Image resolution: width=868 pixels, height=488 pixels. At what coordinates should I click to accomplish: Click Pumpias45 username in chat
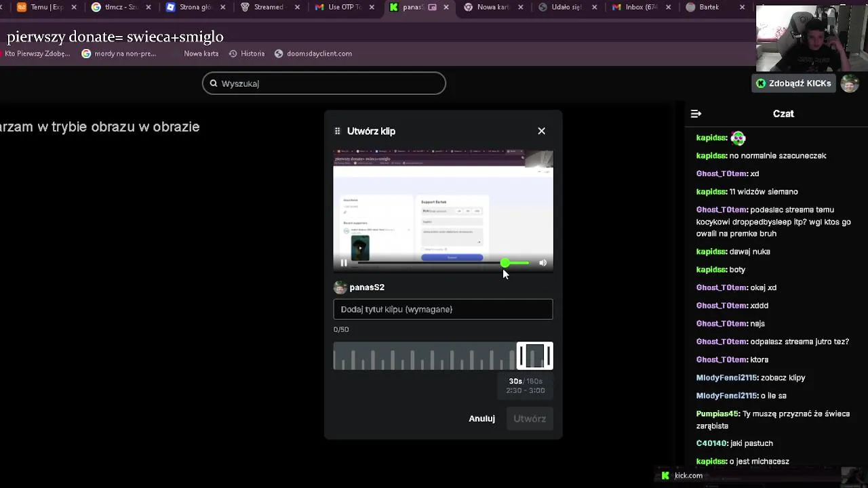click(x=717, y=413)
